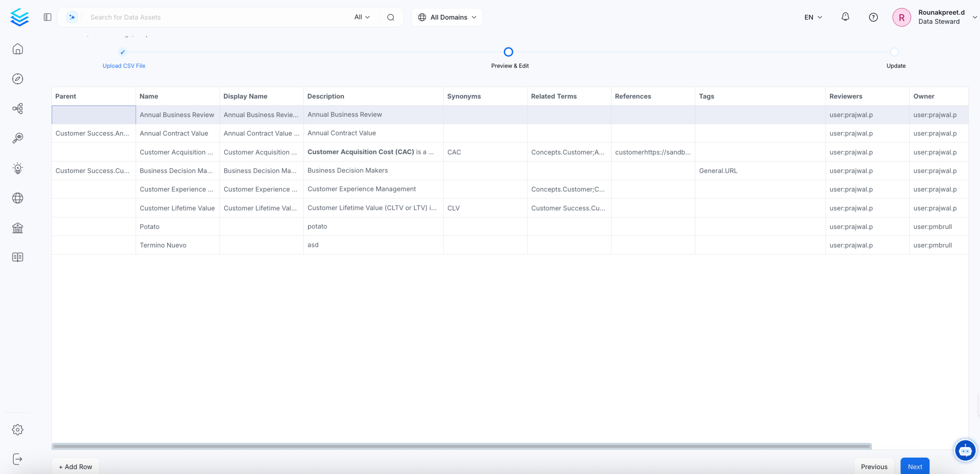The height and width of the screenshot is (474, 980).
Task: Click the Search for Data Assets field
Action: click(x=217, y=17)
